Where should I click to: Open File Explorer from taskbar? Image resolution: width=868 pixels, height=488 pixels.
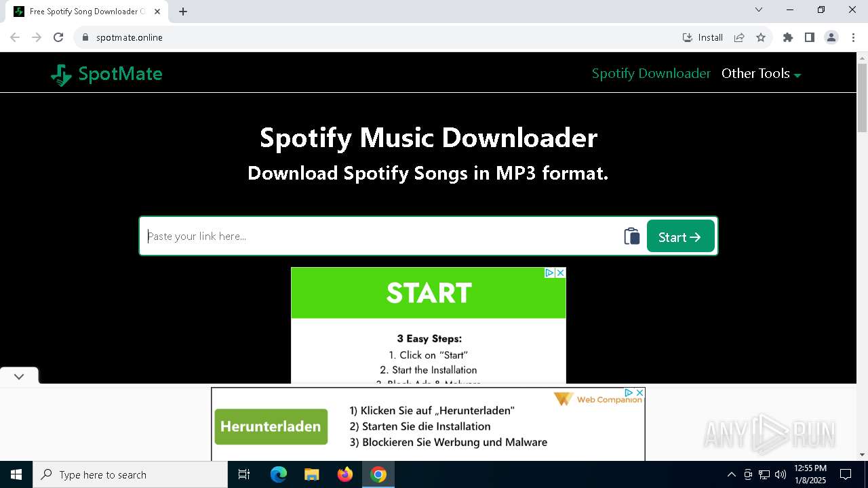point(311,474)
